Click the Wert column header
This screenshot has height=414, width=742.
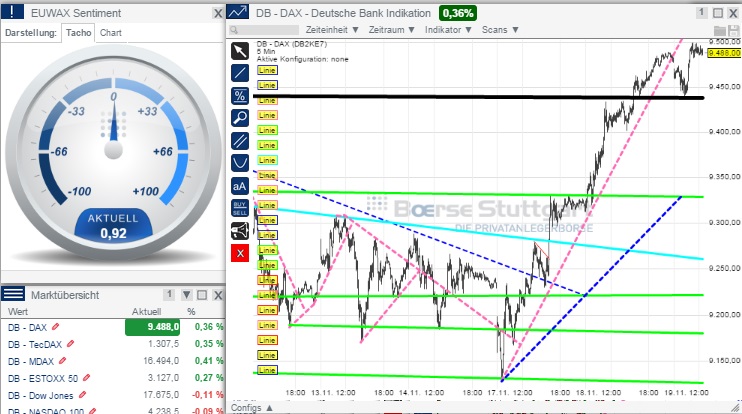(18, 311)
